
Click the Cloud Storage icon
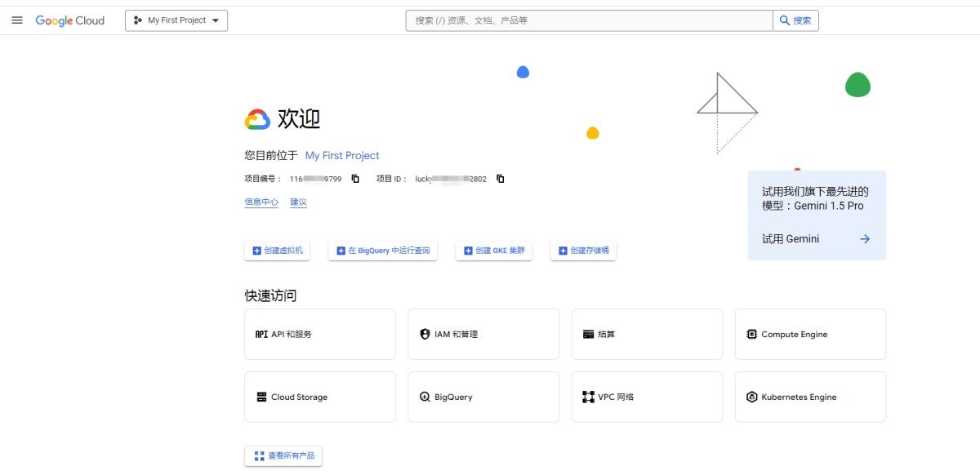[x=261, y=397]
